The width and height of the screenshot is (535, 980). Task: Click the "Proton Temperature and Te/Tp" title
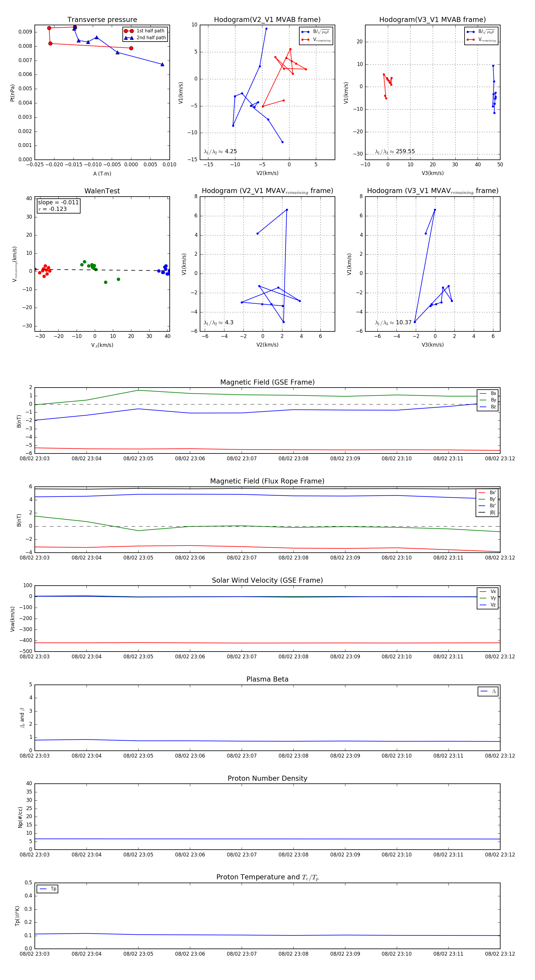[x=267, y=877]
